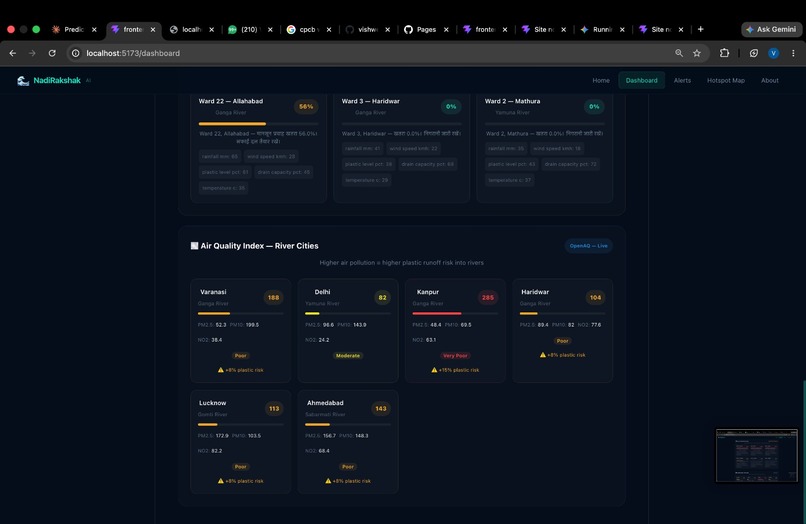806x524 pixels.
Task: Click the 56% risk badge for Allahabad
Action: pos(306,106)
